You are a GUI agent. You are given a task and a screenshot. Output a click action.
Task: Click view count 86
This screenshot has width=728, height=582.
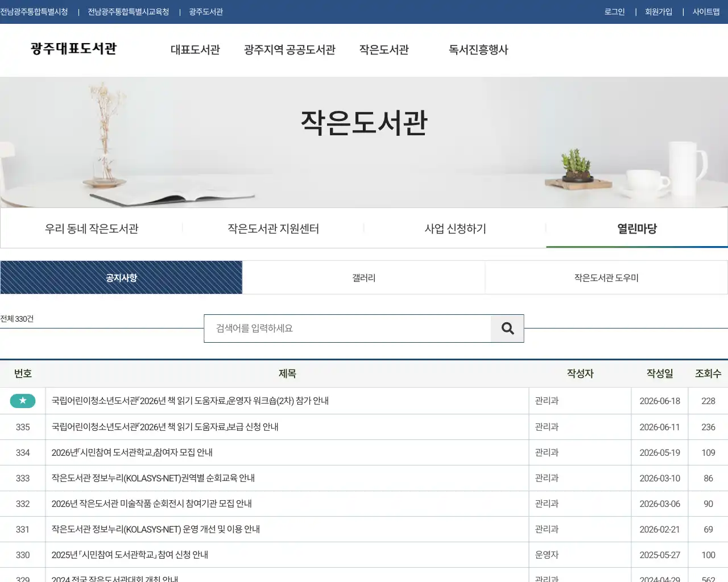tap(708, 478)
